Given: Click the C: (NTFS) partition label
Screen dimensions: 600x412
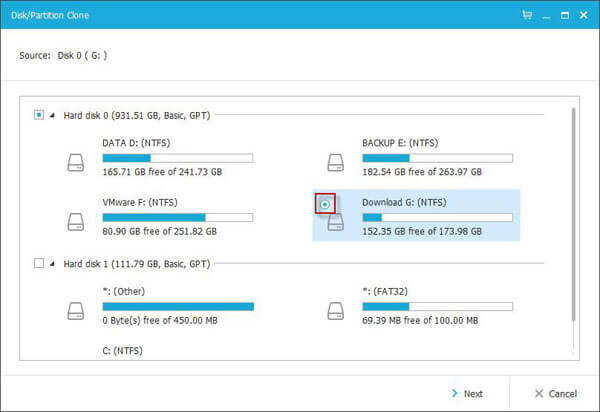Looking at the screenshot, I should click(x=122, y=351).
